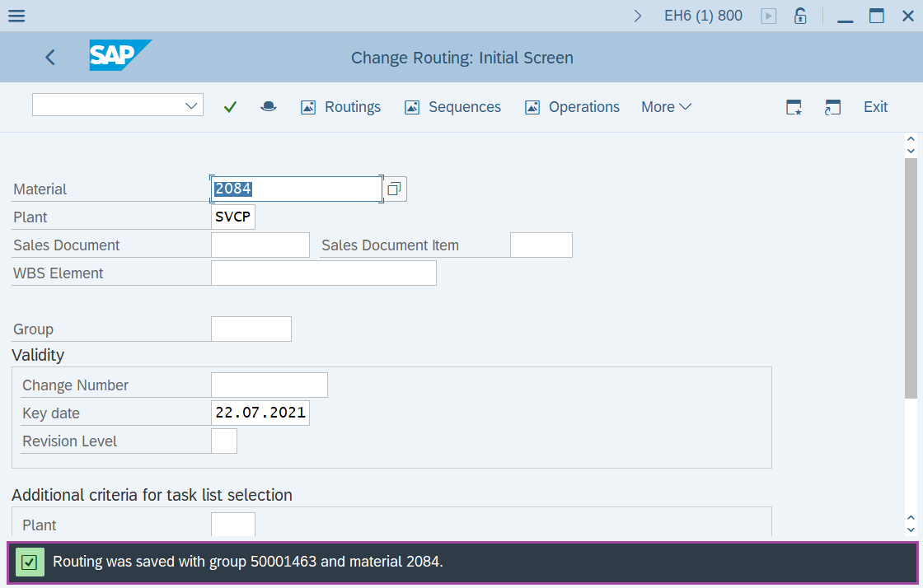The image size is (923, 588).
Task: Click the unlocked padlock security icon
Action: pyautogui.click(x=799, y=15)
